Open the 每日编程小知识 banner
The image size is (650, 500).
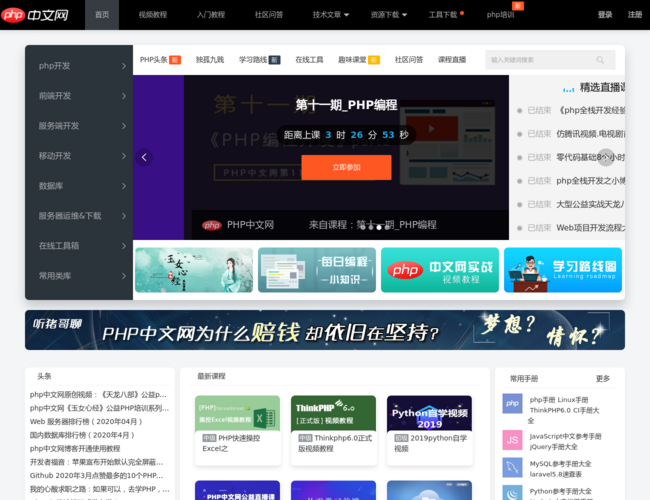point(317,270)
